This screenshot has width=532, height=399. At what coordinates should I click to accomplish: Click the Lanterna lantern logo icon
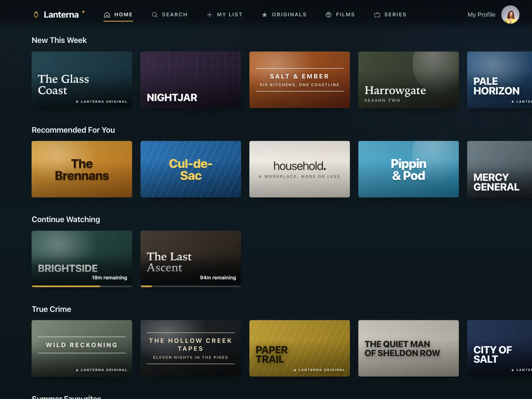(x=36, y=15)
